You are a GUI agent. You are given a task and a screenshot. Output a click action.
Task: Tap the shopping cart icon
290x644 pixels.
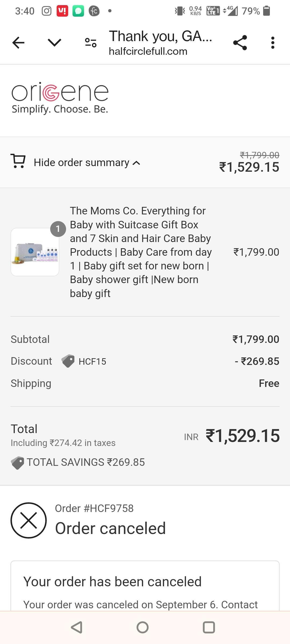click(x=18, y=161)
